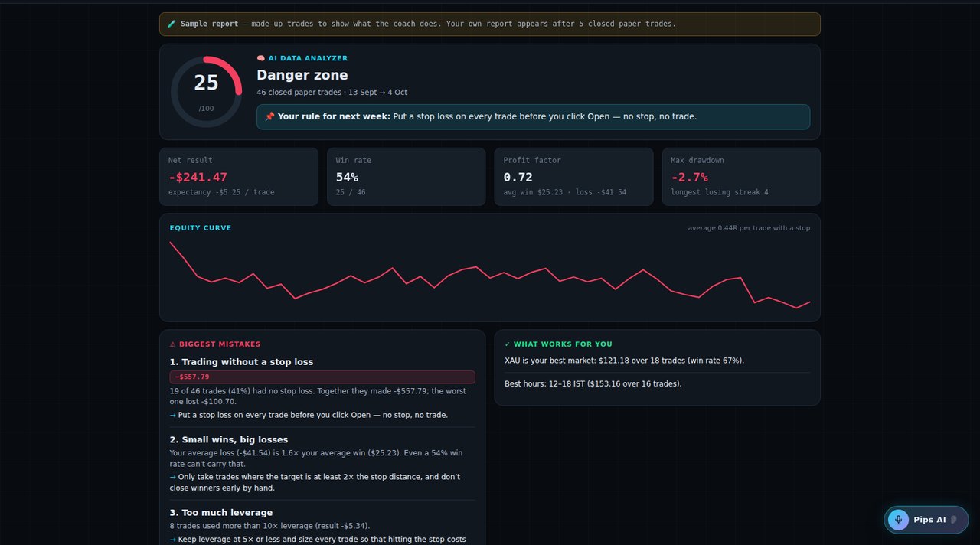
Task: Click 'expectancy -$5.25 / trade' text
Action: point(221,192)
